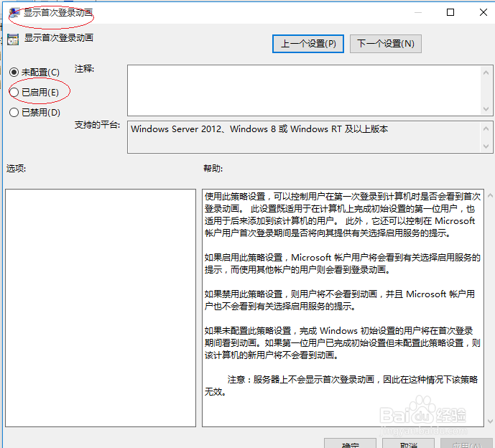Click the 应用(A) button

pos(466,444)
